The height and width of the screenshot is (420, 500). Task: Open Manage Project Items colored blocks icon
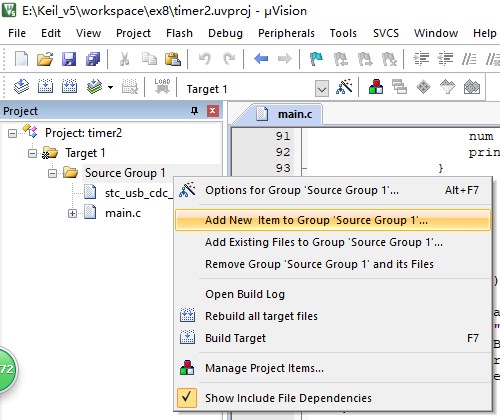[x=376, y=87]
